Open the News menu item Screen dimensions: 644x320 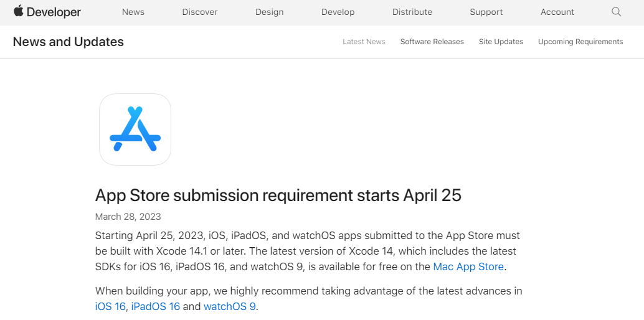[133, 12]
